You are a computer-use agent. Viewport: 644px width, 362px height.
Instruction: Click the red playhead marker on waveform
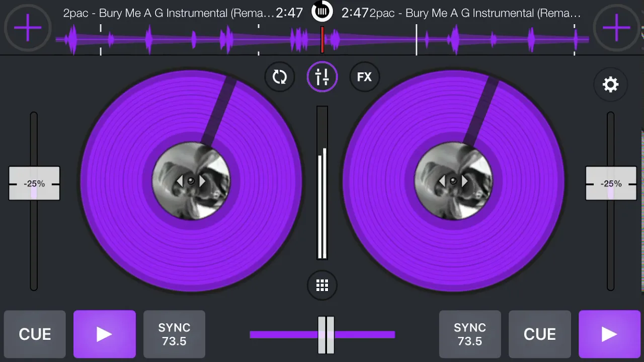pyautogui.click(x=323, y=39)
